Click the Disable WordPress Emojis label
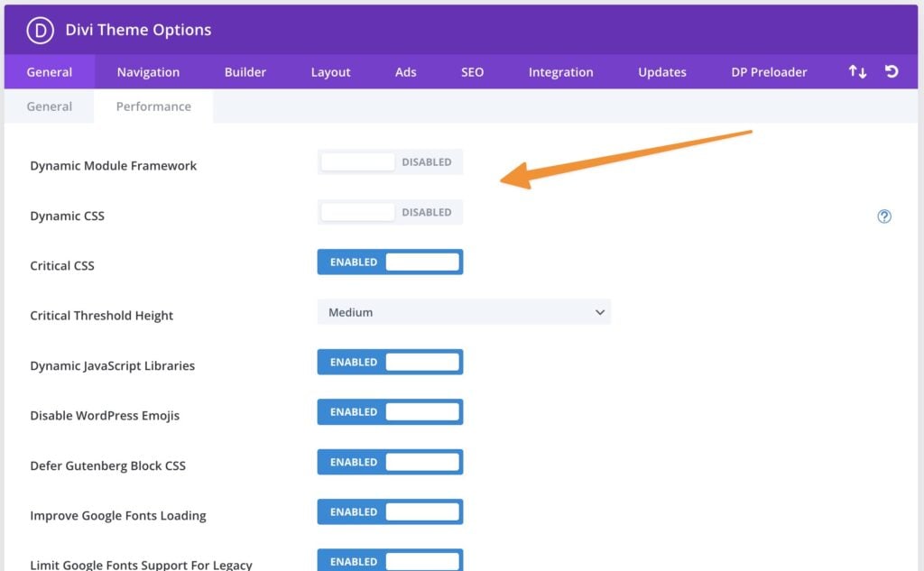924x571 pixels. (105, 416)
